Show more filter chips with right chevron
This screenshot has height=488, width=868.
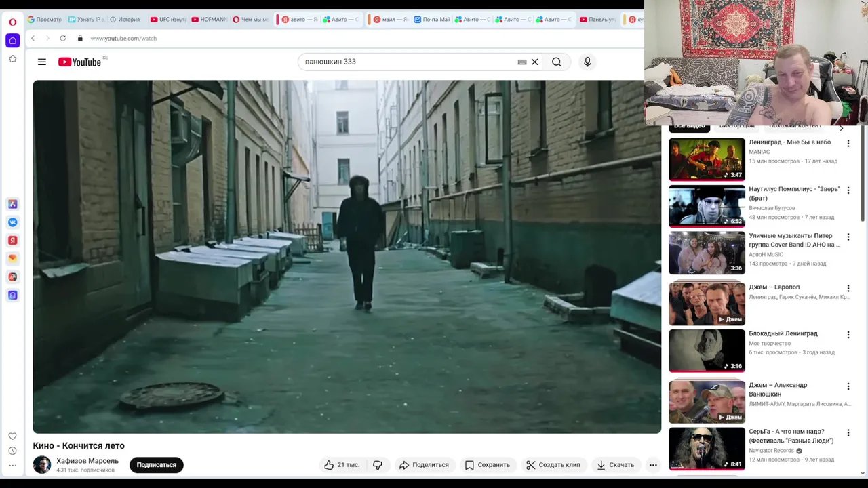(x=842, y=127)
